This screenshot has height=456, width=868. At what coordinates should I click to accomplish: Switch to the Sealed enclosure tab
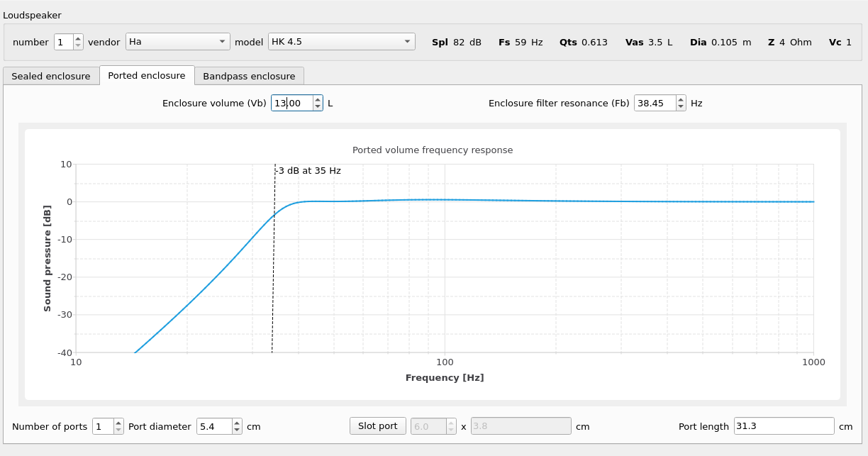coord(51,76)
